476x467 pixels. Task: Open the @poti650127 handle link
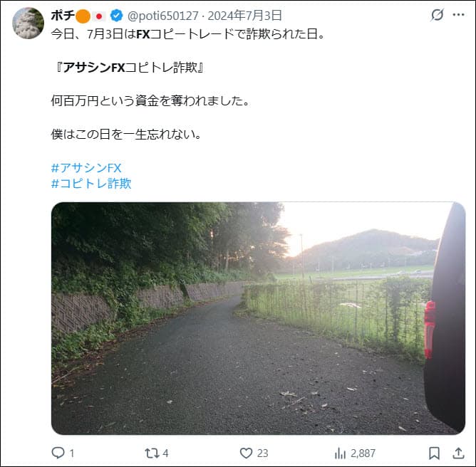(x=163, y=16)
